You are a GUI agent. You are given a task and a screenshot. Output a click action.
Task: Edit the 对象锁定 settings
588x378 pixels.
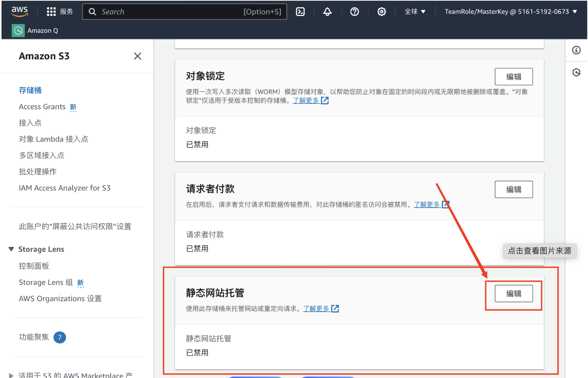514,77
